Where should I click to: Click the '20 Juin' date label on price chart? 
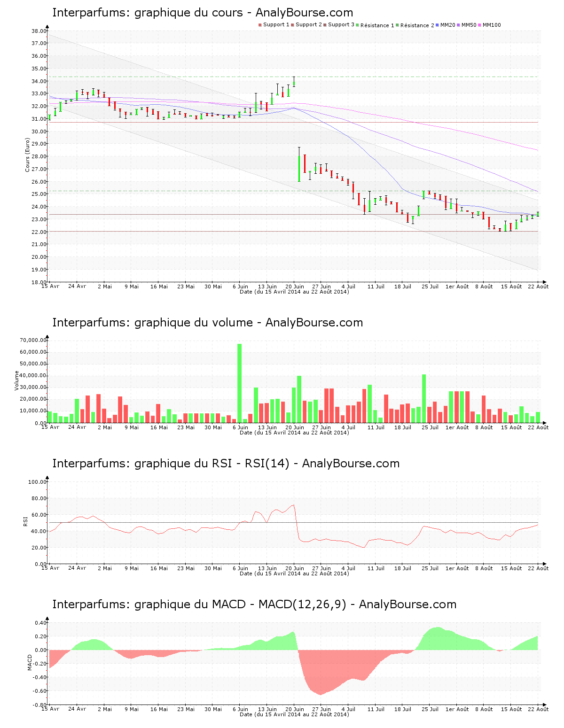pos(295,287)
